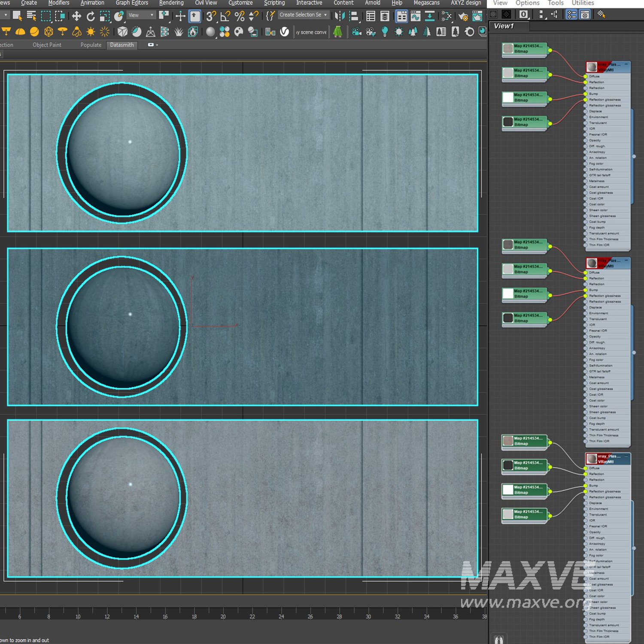Screen dimensions: 644x644
Task: Click the topmost white bitmap node thumbnail
Action: pos(508,97)
